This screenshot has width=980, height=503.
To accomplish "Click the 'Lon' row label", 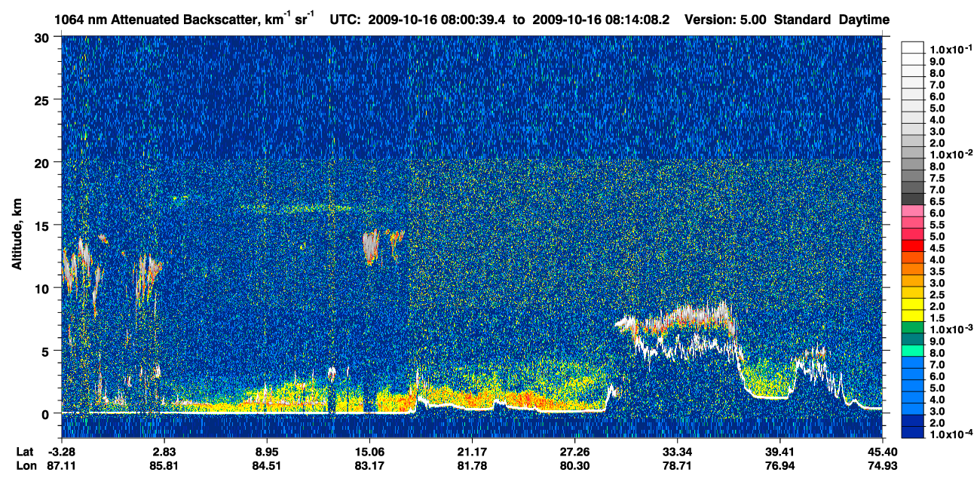I will coord(26,465).
